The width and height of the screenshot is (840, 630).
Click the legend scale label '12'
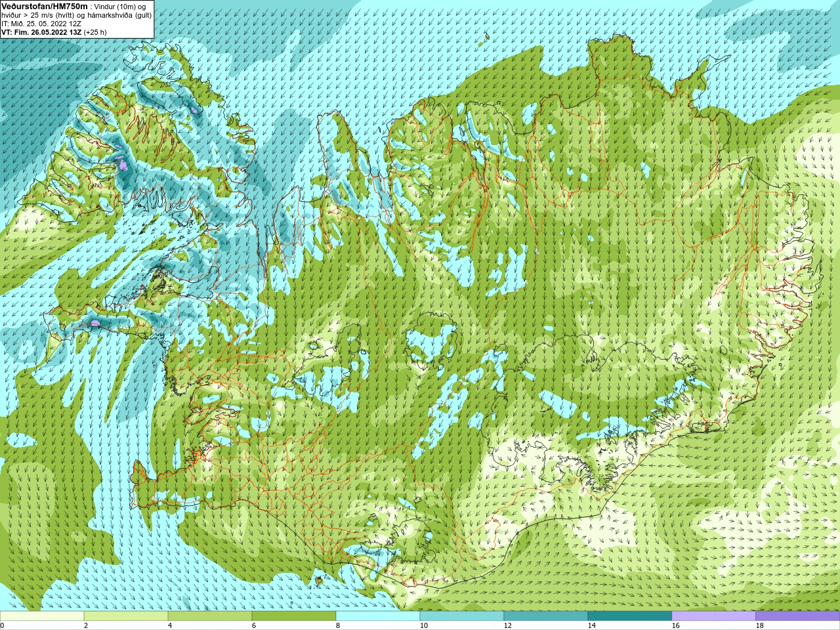point(507,625)
